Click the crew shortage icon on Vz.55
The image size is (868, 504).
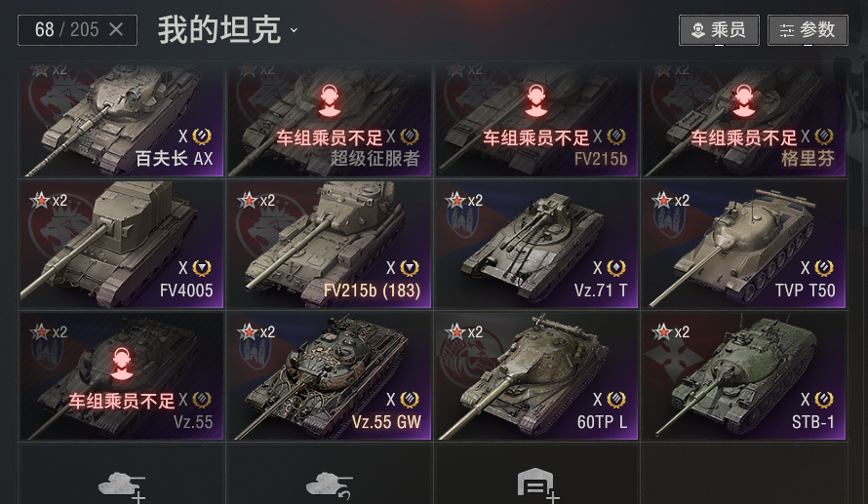click(122, 364)
